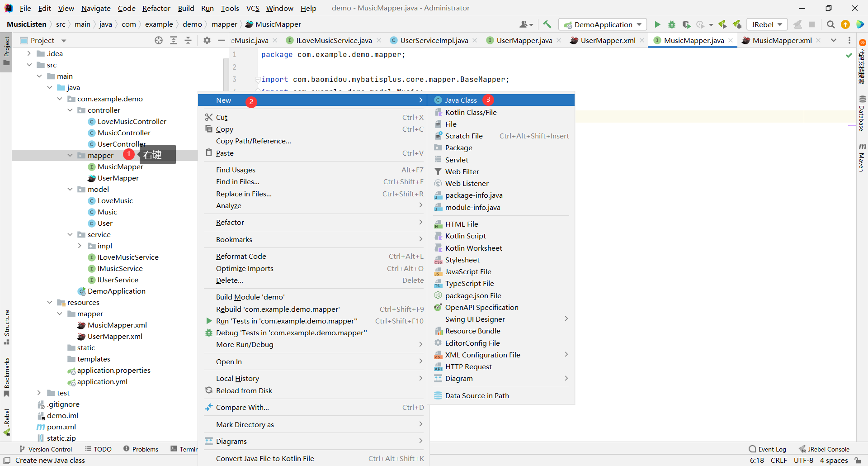The image size is (868, 466).
Task: Hide the Project panel with minus icon
Action: point(222,41)
